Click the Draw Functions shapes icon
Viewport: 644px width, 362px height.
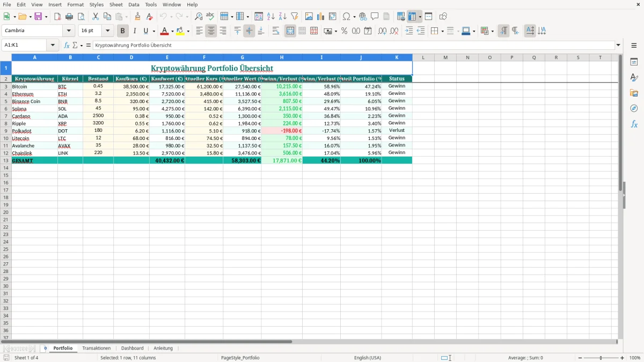click(443, 17)
